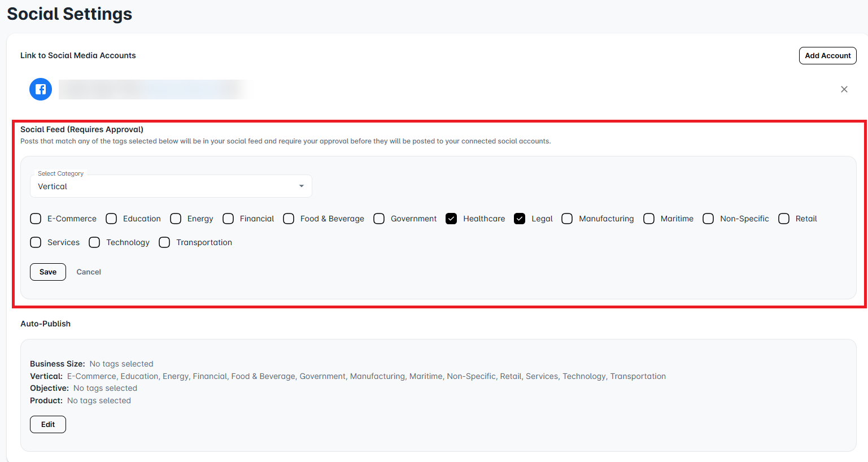Check the Government tag
This screenshot has width=868, height=462.
point(380,219)
